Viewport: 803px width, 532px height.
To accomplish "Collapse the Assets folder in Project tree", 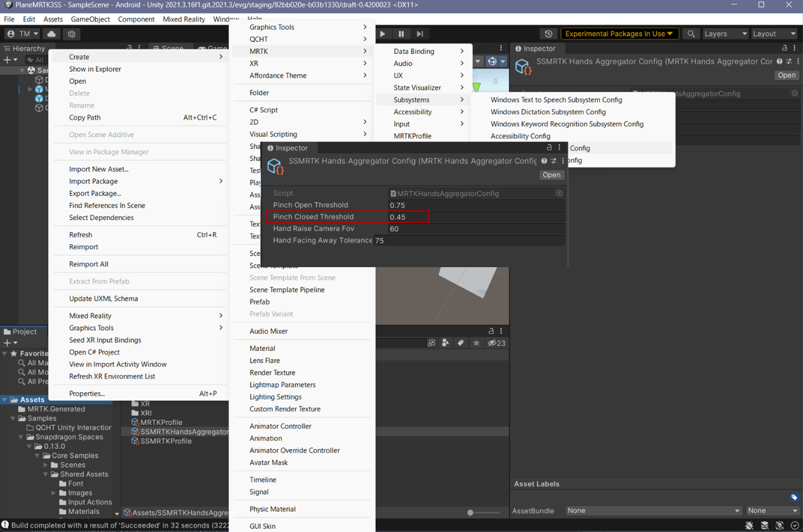I will click(5, 400).
